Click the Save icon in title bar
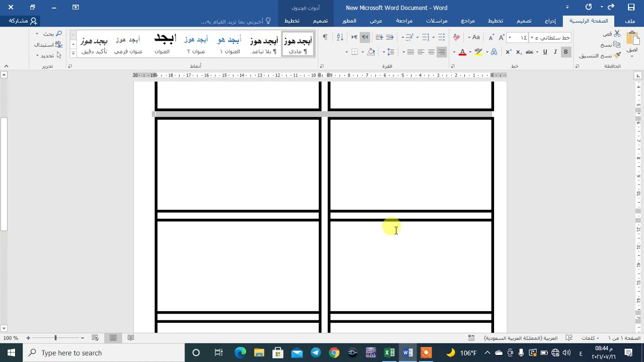Screen dimensions: 644x362 click(x=631, y=7)
